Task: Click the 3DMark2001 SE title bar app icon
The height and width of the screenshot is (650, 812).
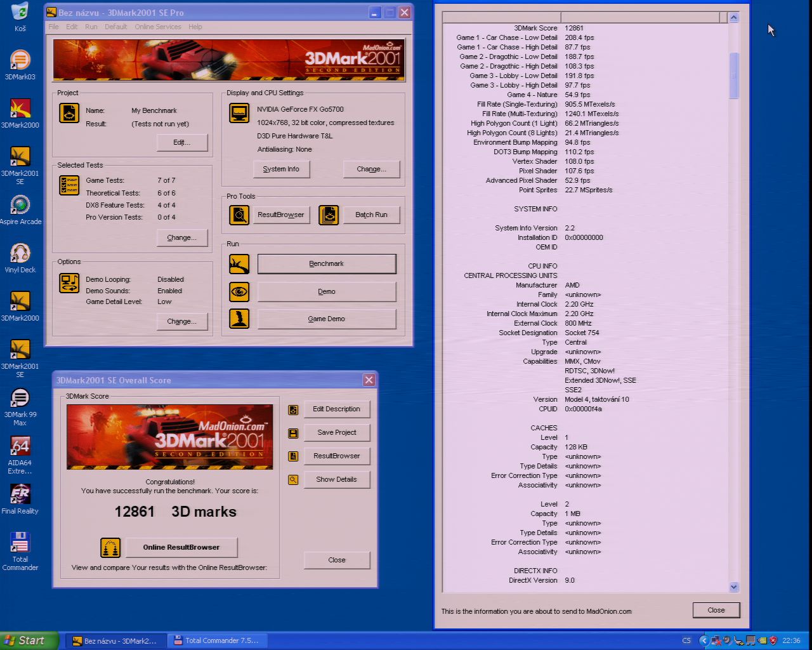Action: [51, 12]
